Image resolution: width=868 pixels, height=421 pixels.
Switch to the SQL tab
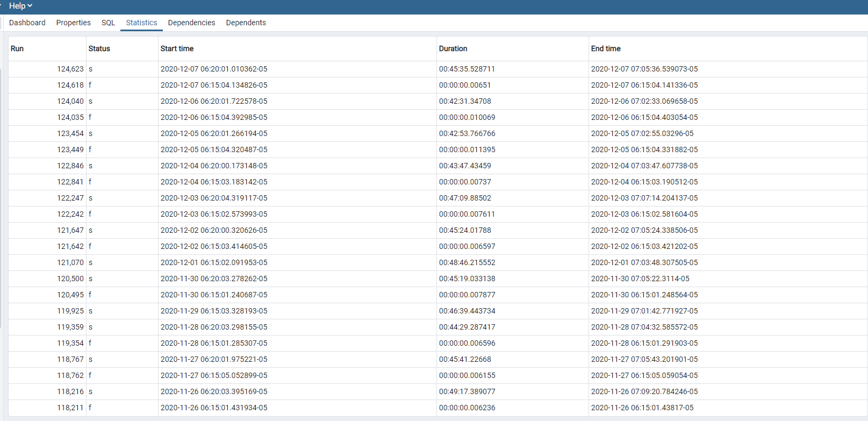pyautogui.click(x=108, y=23)
